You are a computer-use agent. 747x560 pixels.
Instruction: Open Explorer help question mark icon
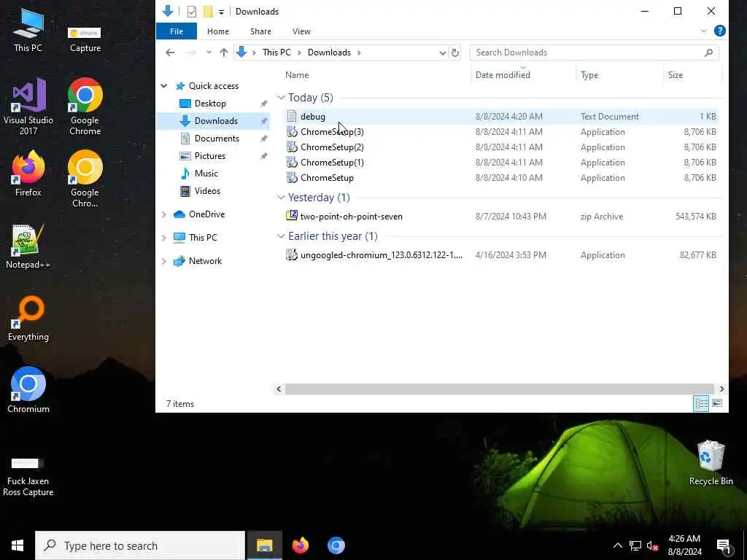click(x=719, y=31)
